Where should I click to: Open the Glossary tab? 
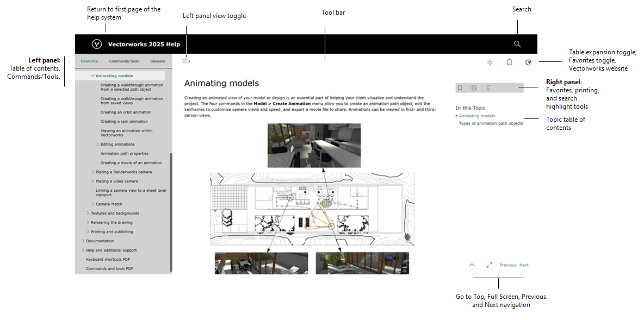tap(157, 61)
